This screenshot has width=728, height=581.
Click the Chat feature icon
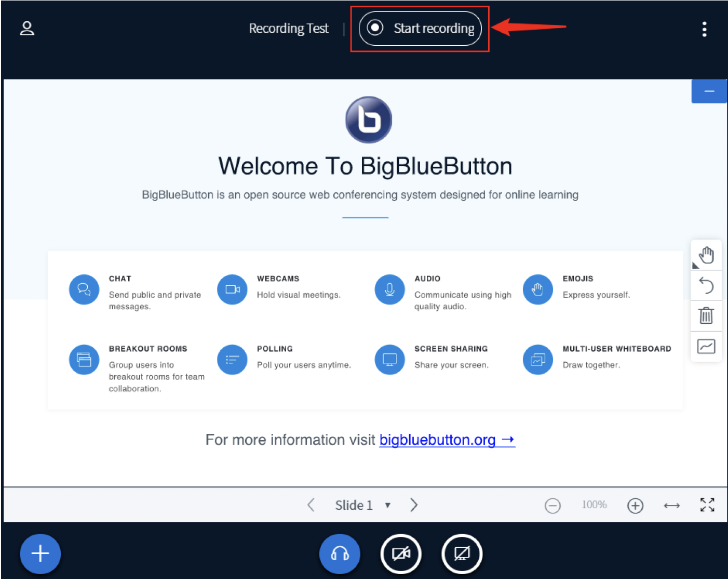(x=84, y=289)
